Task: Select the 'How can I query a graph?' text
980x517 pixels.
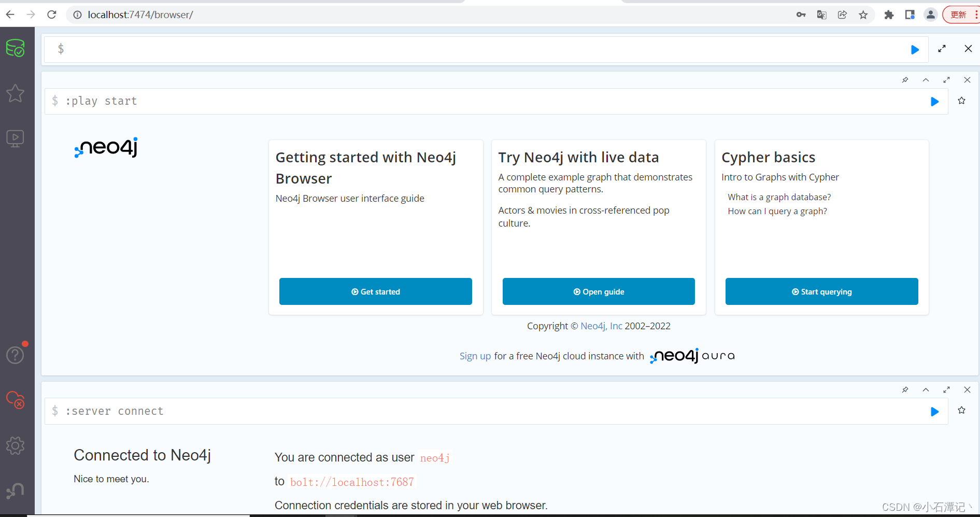Action: tap(777, 211)
